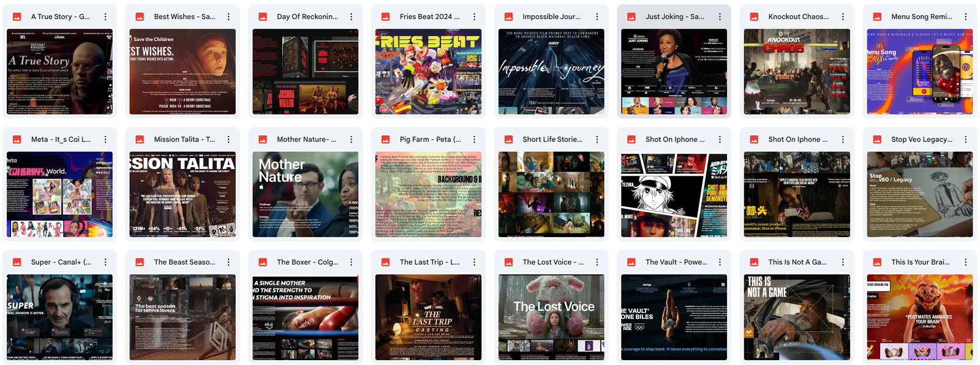Click PDF icon beside The Beast Season title
980x365 pixels.
click(140, 262)
